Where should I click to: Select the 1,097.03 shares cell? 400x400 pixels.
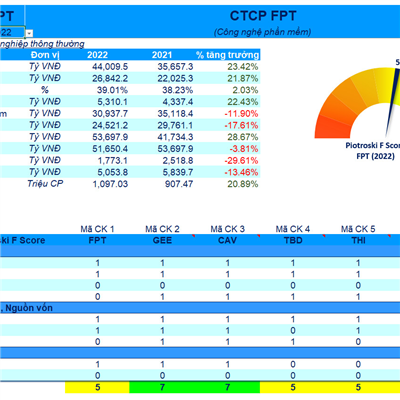click(x=110, y=184)
